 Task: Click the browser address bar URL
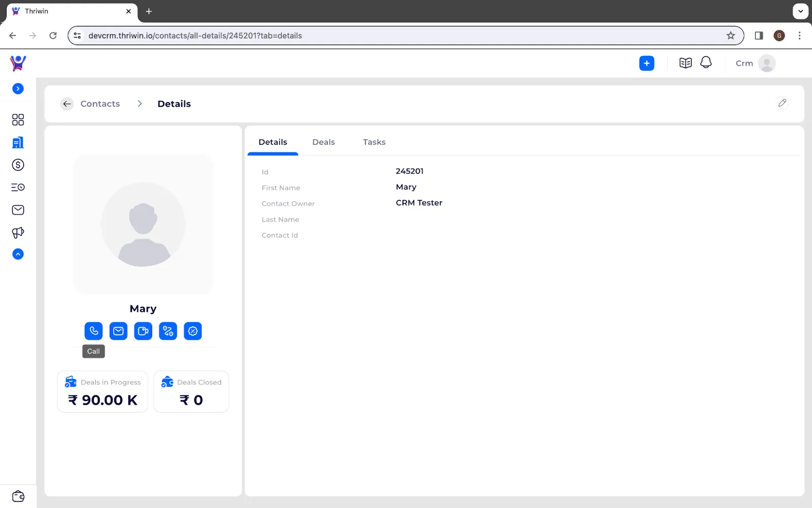[x=195, y=36]
